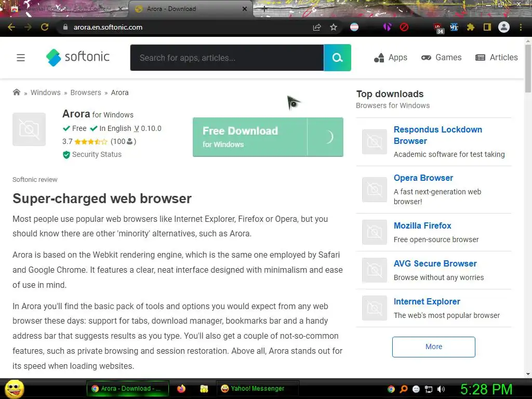Click the striped round extension icon
The image size is (532, 399).
pyautogui.click(x=354, y=27)
